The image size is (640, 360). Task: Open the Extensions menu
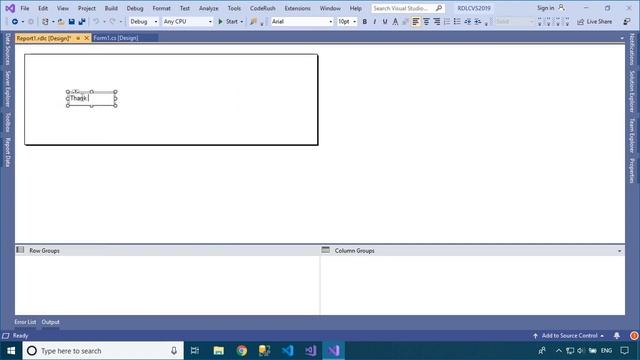coord(298,8)
